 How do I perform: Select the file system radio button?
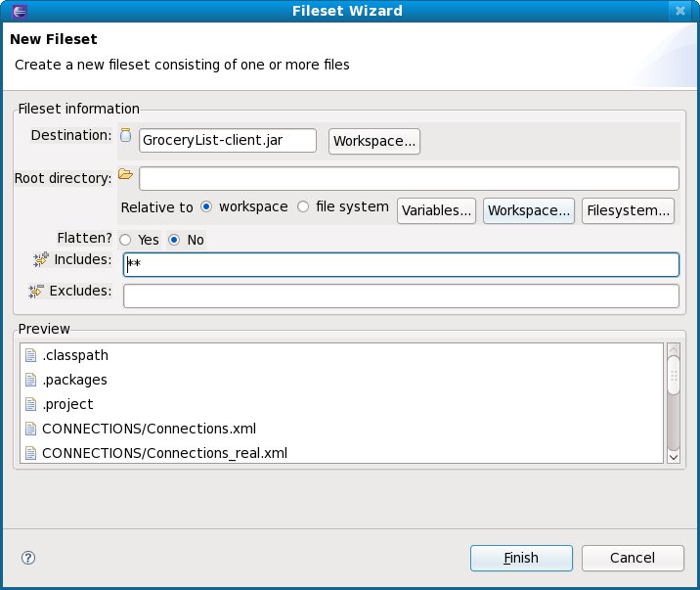[303, 207]
